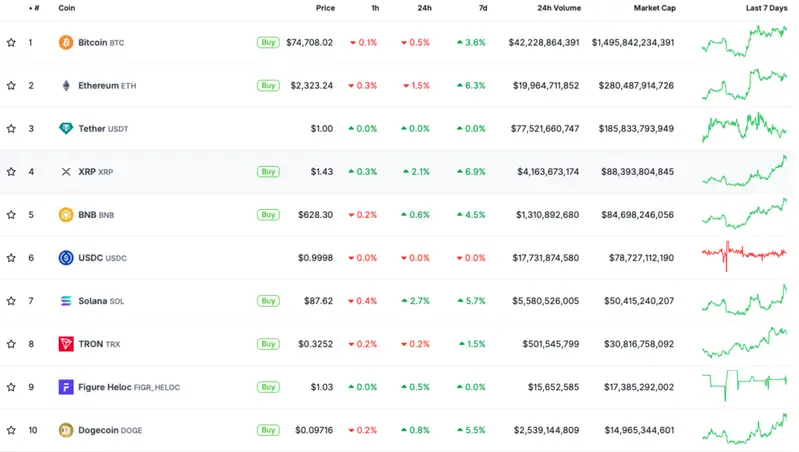This screenshot has width=799, height=452.
Task: Open USDC's red 7-day sparkline chart
Action: (744, 256)
